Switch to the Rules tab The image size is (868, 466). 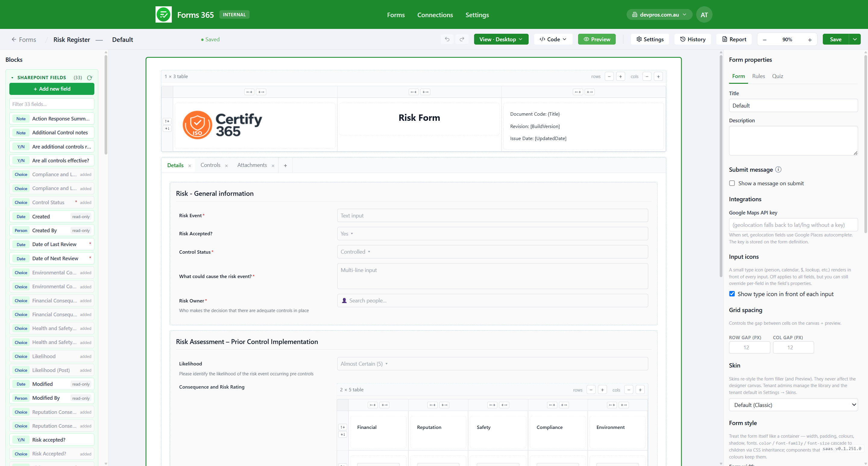pyautogui.click(x=758, y=76)
